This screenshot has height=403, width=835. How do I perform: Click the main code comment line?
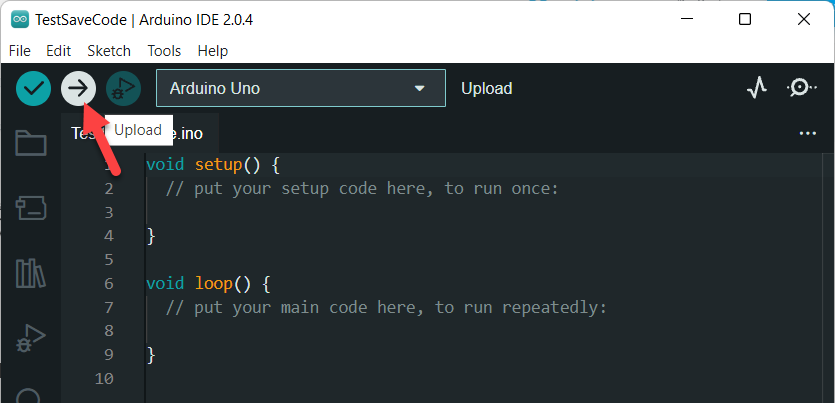tap(386, 308)
